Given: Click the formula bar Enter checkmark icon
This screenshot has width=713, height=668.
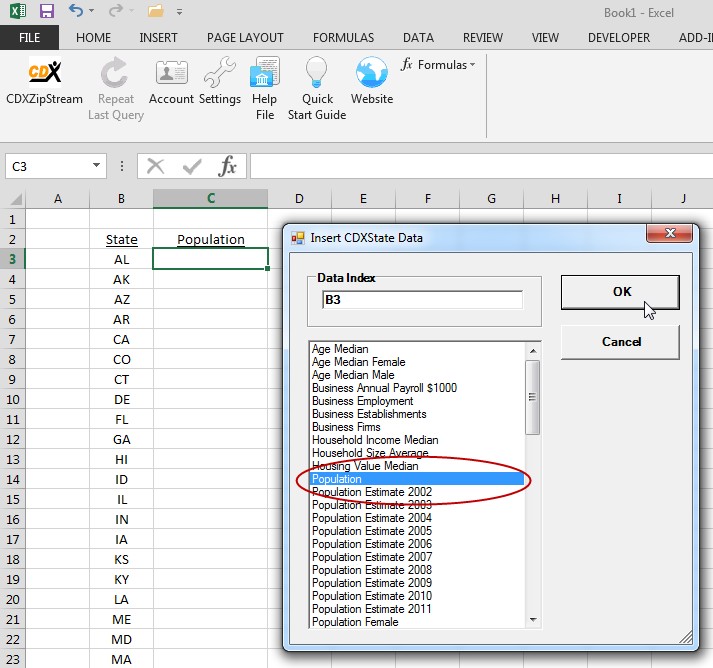Looking at the screenshot, I should [192, 166].
